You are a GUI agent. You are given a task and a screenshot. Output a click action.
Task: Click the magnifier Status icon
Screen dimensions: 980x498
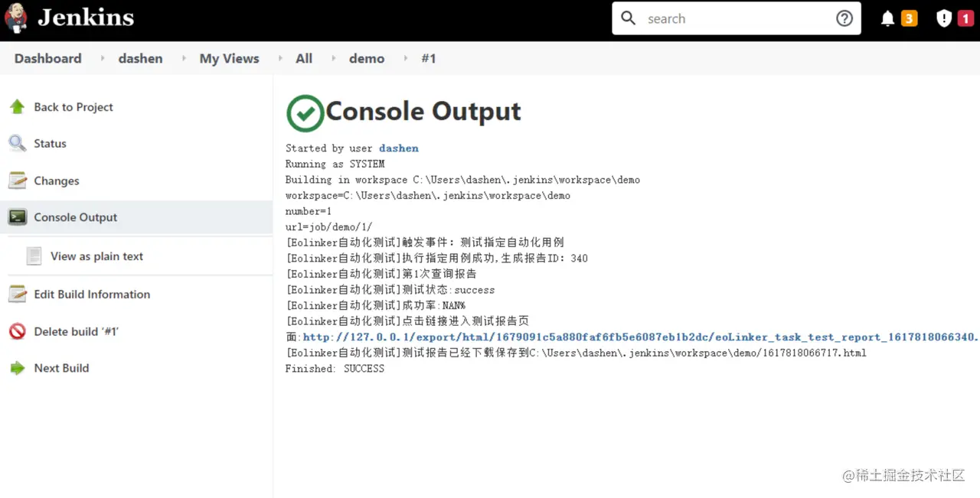(17, 143)
